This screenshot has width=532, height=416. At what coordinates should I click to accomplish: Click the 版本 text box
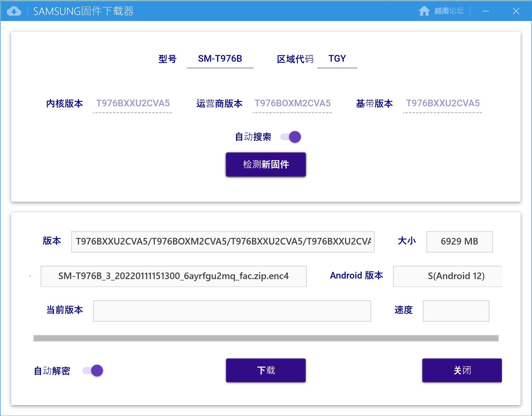tap(223, 242)
